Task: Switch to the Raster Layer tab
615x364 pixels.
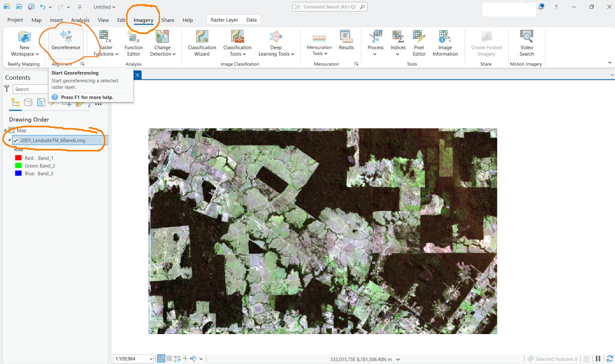Action: (x=224, y=20)
